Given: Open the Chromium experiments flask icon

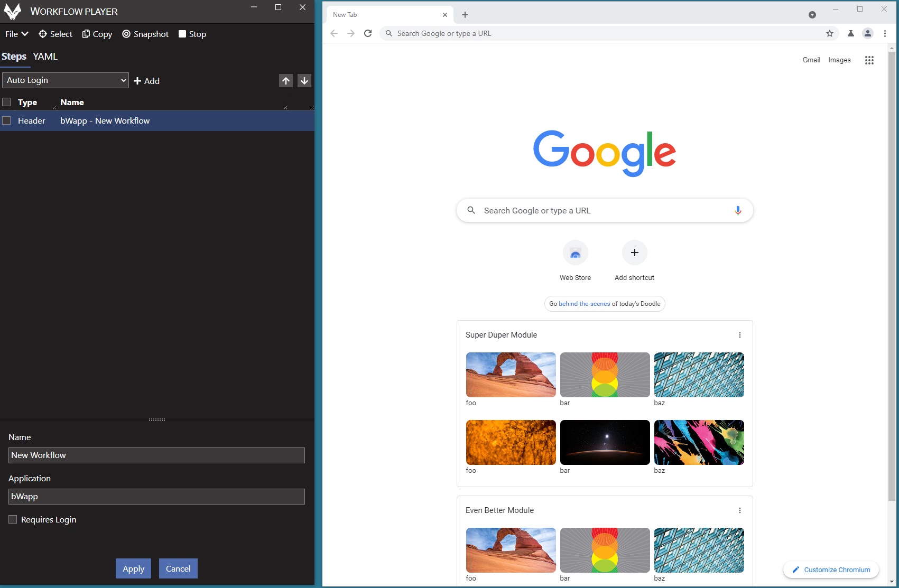Looking at the screenshot, I should pyautogui.click(x=851, y=33).
